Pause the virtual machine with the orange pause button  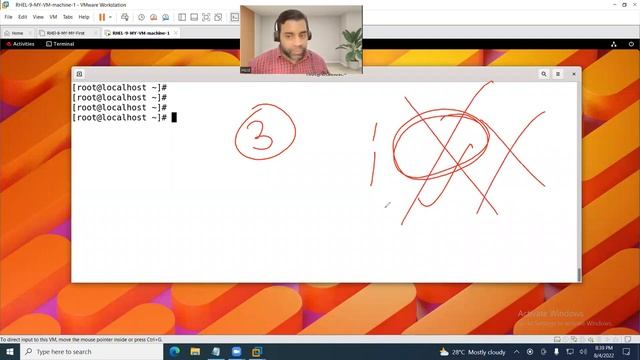coord(102,17)
